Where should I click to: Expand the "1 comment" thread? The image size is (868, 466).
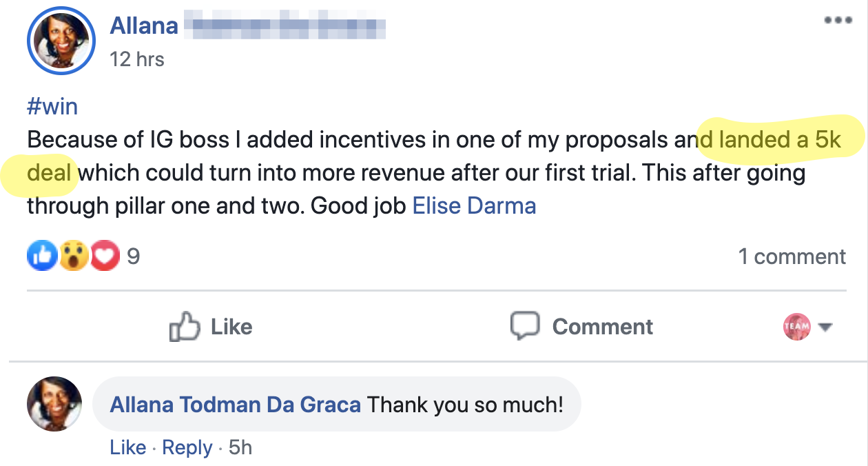pyautogui.click(x=792, y=257)
